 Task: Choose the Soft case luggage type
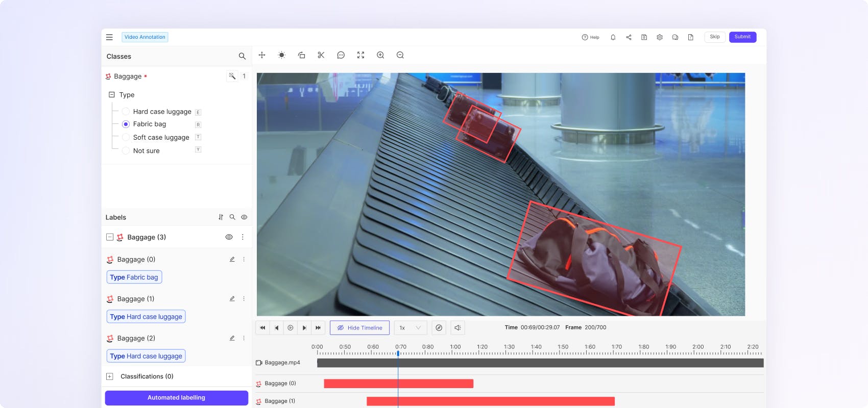tap(126, 137)
